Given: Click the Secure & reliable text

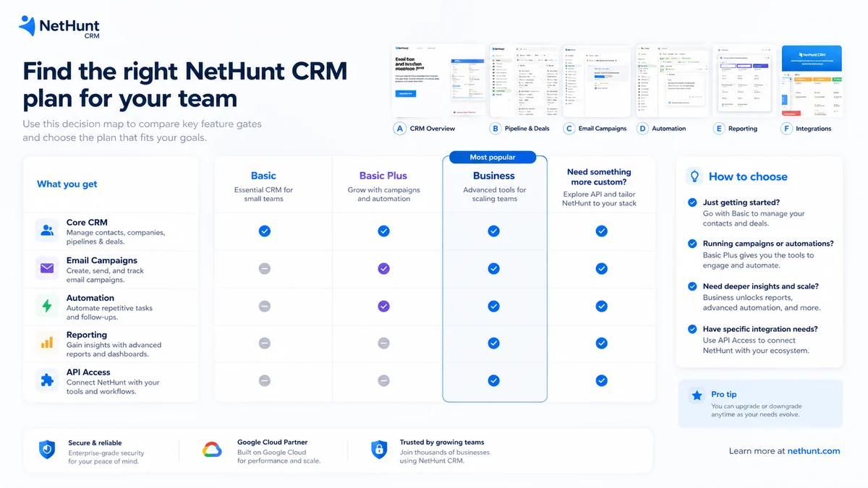Looking at the screenshot, I should (x=95, y=442).
